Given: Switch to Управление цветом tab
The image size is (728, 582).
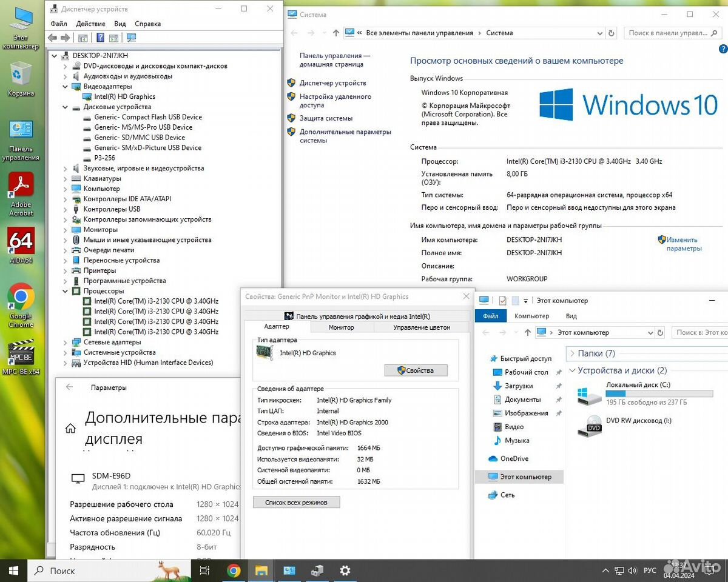Looking at the screenshot, I should tap(422, 327).
